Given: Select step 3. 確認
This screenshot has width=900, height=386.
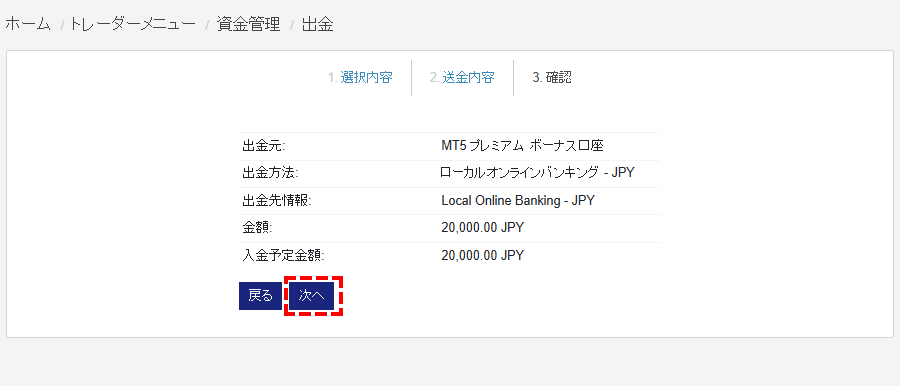Looking at the screenshot, I should (x=552, y=78).
